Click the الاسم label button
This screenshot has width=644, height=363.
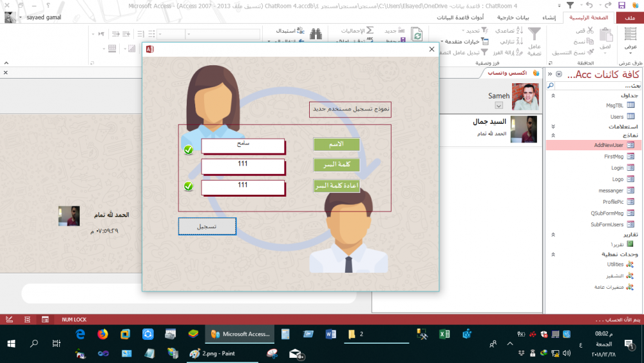coord(336,144)
